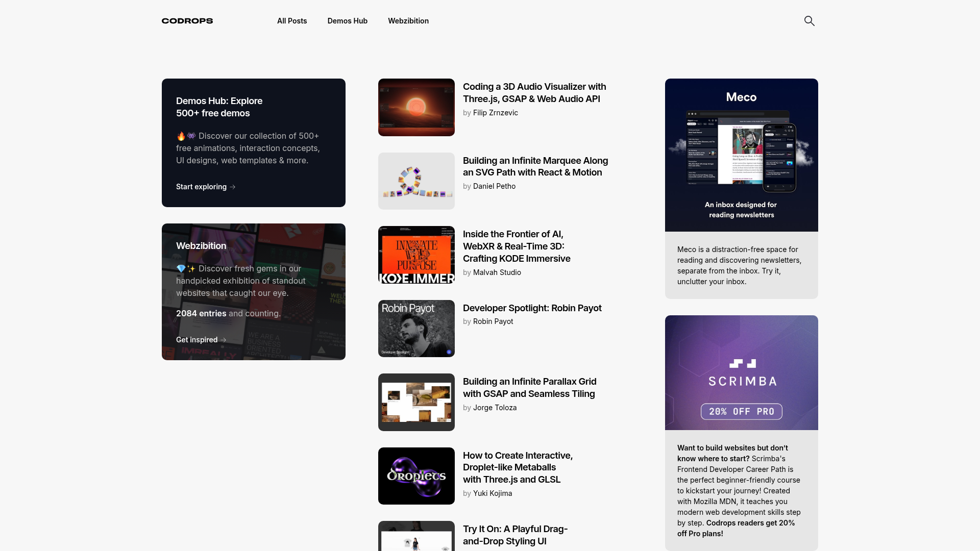Open Try It On: A Playful Drag-and-Drop Styling UI title
Image resolution: width=980 pixels, height=551 pixels.
(516, 535)
